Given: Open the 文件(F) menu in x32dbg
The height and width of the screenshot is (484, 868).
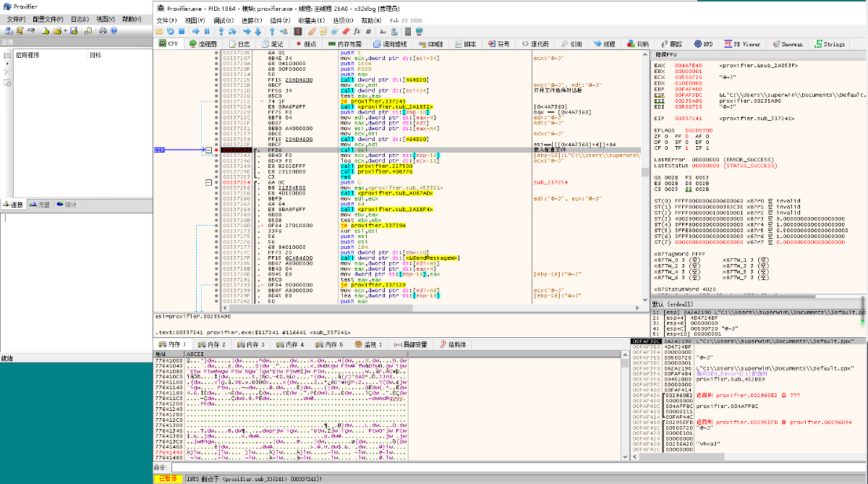Looking at the screenshot, I should point(167,20).
